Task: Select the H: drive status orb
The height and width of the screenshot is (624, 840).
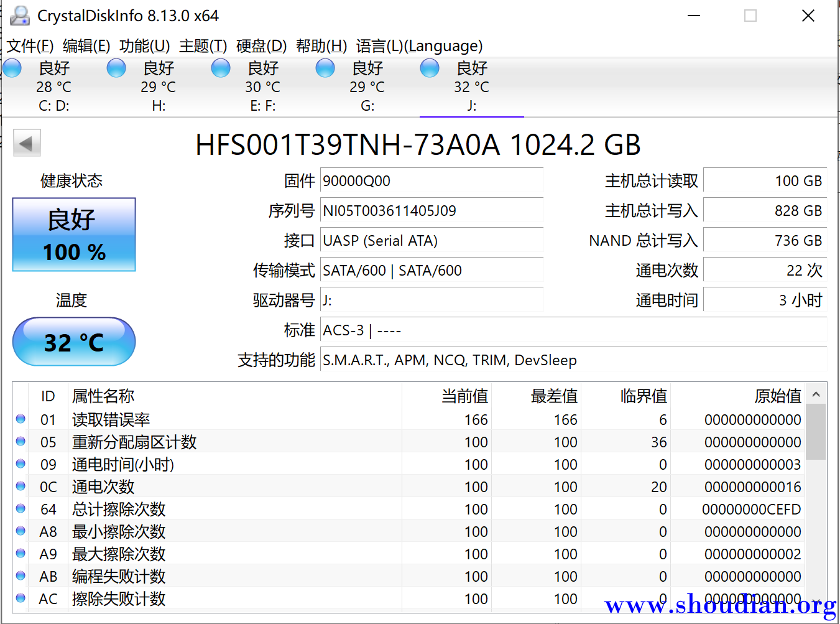Action: tap(116, 68)
